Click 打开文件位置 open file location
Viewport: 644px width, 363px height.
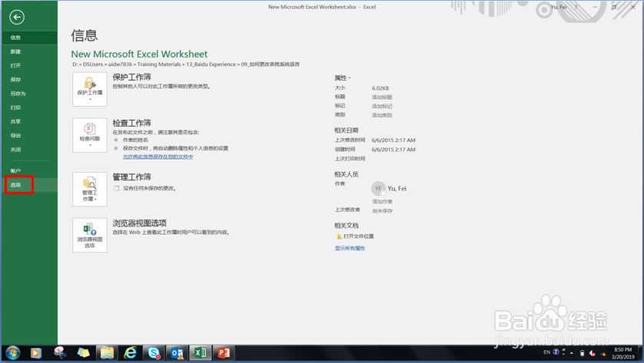point(359,236)
